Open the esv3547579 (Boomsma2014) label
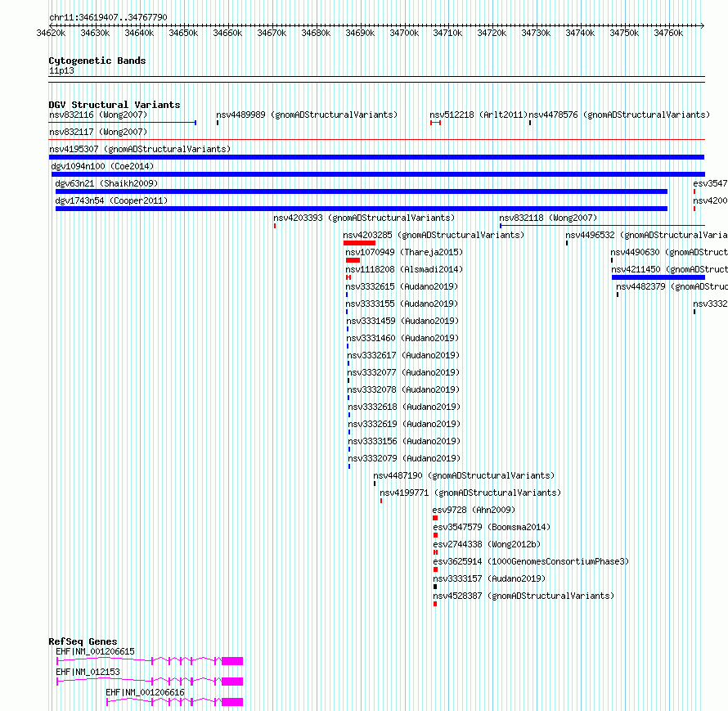Screen dimensions: 728x711 (492, 527)
